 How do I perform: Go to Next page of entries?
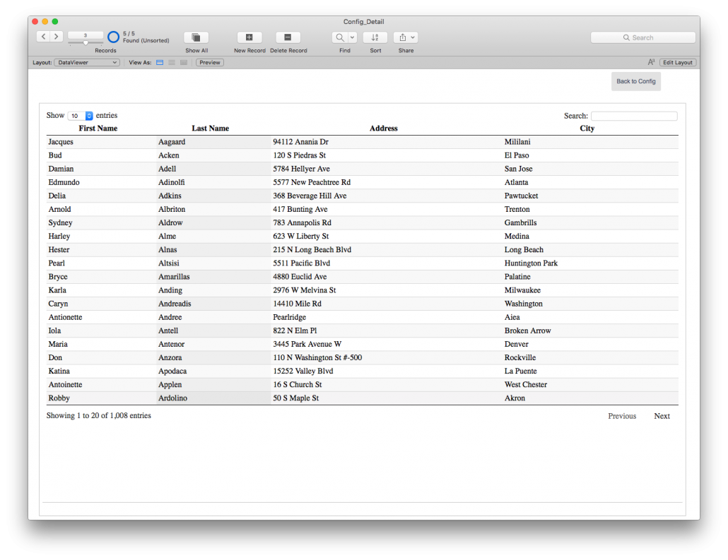[x=662, y=416]
